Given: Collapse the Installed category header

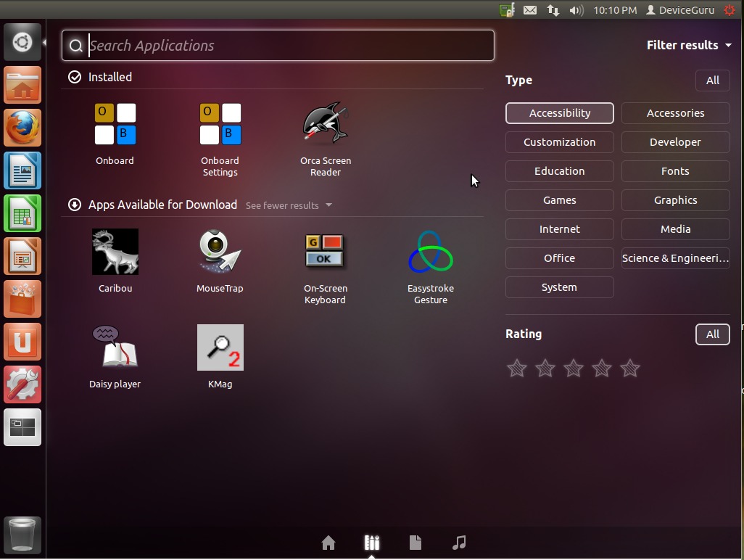Looking at the screenshot, I should coord(100,77).
